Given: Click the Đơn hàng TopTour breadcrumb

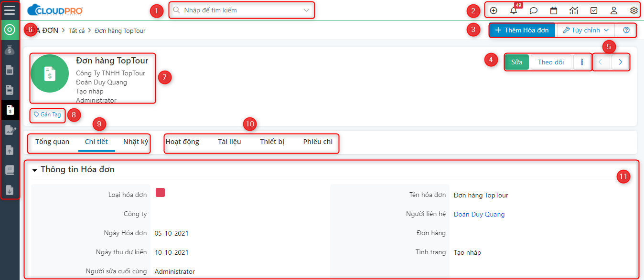Looking at the screenshot, I should pyautogui.click(x=120, y=31).
